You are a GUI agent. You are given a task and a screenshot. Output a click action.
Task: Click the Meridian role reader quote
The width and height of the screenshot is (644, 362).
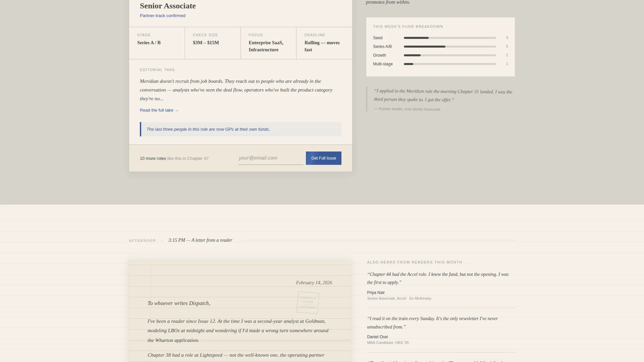[x=443, y=96]
